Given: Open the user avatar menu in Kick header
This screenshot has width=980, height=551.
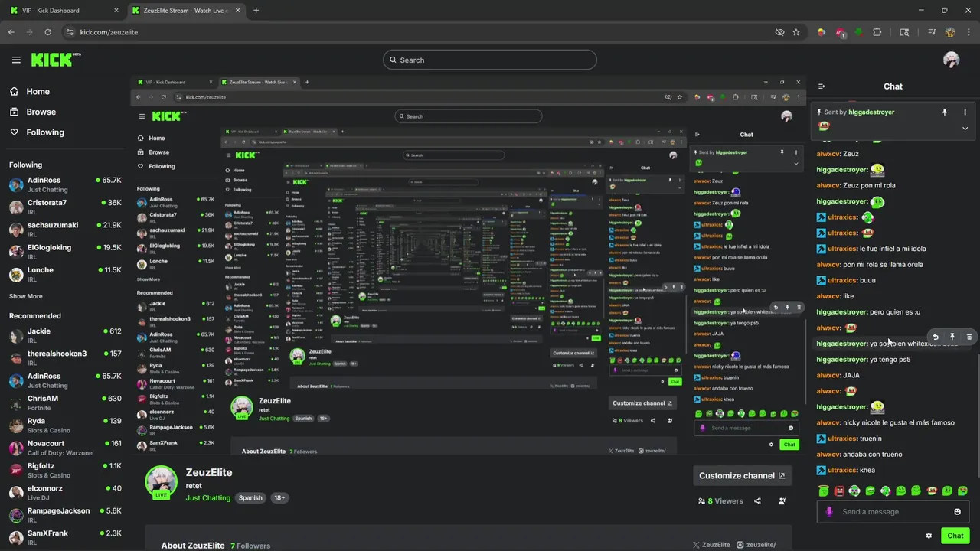Looking at the screenshot, I should click(951, 60).
